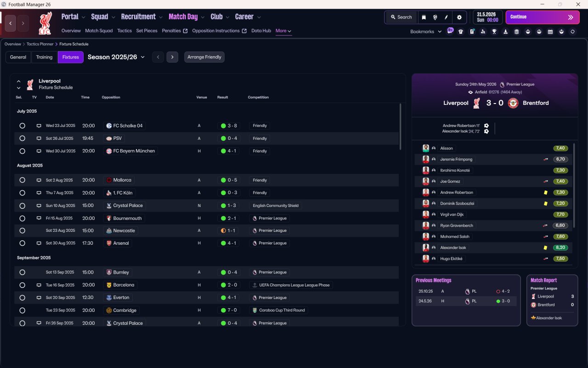Click the Continue button
Image resolution: width=588 pixels, height=368 pixels.
pyautogui.click(x=543, y=17)
